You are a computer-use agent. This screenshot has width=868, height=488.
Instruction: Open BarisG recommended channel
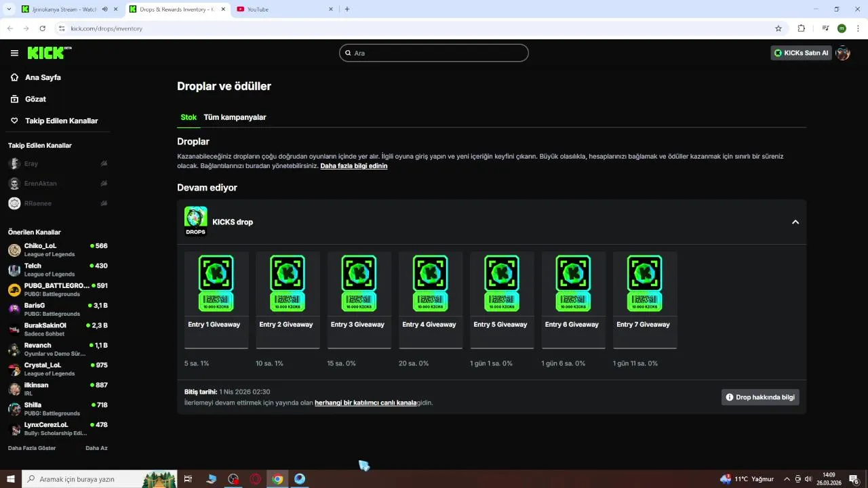click(x=58, y=309)
